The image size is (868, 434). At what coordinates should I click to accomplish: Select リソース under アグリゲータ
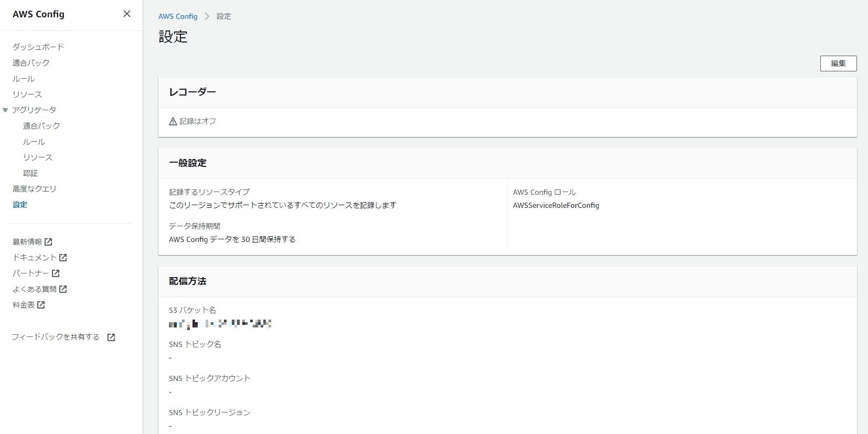[x=38, y=157]
